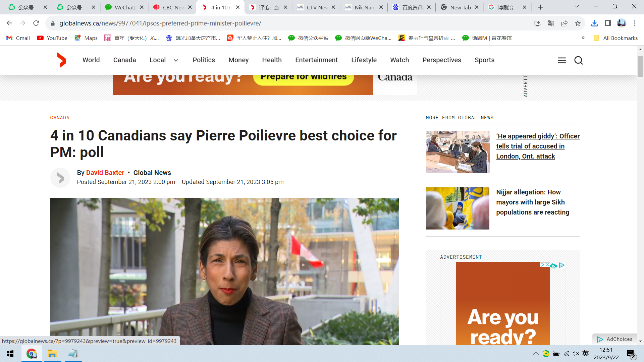Screen dimensions: 644x362
Task: Reload the page with the refresh icon
Action: click(x=36, y=23)
